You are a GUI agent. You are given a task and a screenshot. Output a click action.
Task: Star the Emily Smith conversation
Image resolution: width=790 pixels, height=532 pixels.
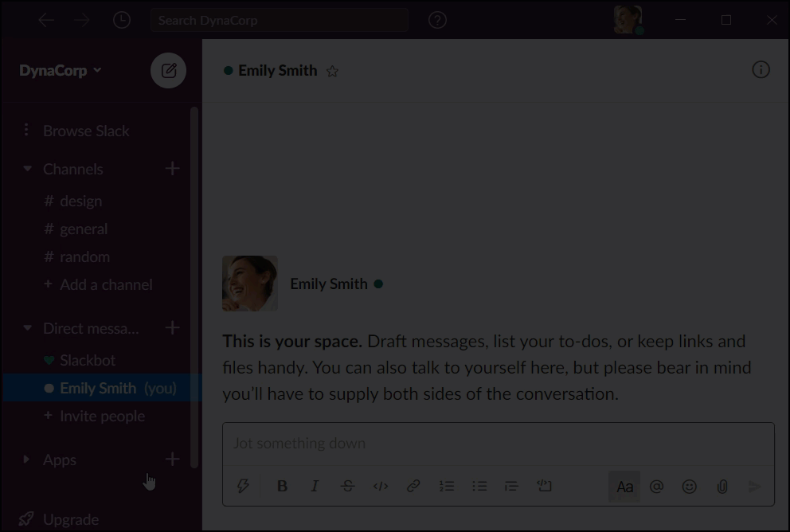(x=332, y=71)
